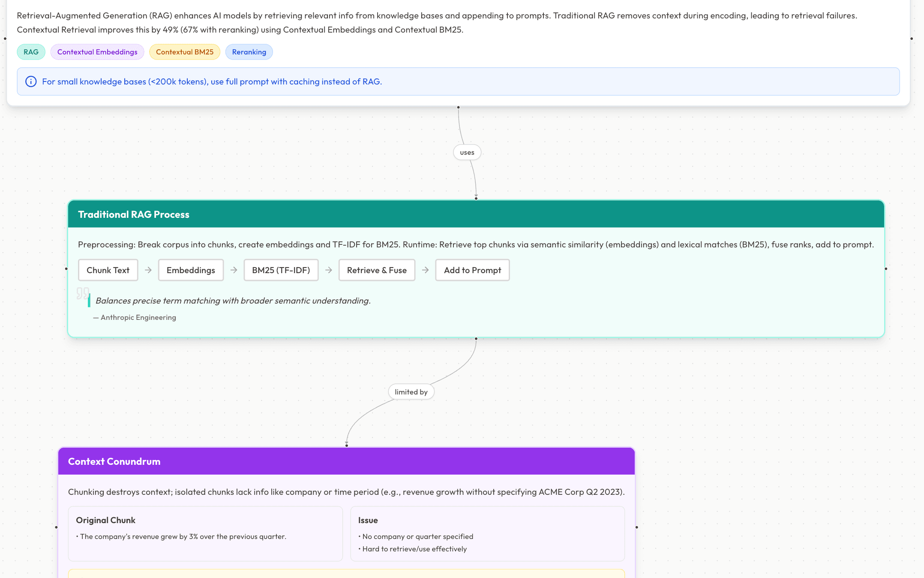924x578 pixels.
Task: Click the arrow between BM25 and Retrieve & Fuse
Action: click(328, 270)
